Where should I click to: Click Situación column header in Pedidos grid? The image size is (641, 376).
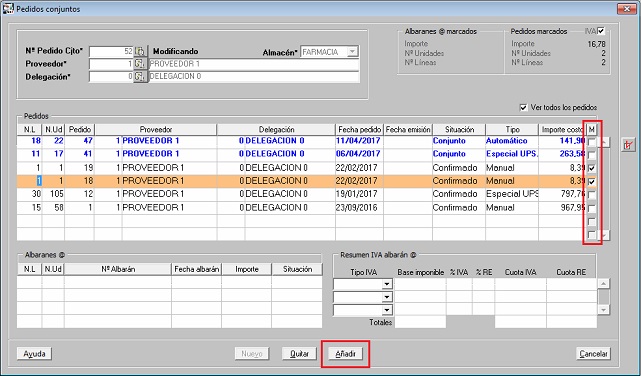point(459,130)
